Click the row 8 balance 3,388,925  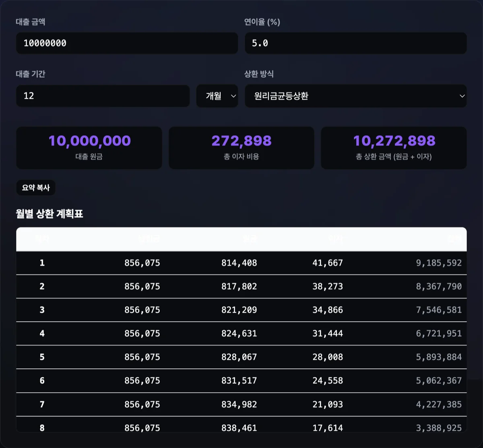(439, 428)
